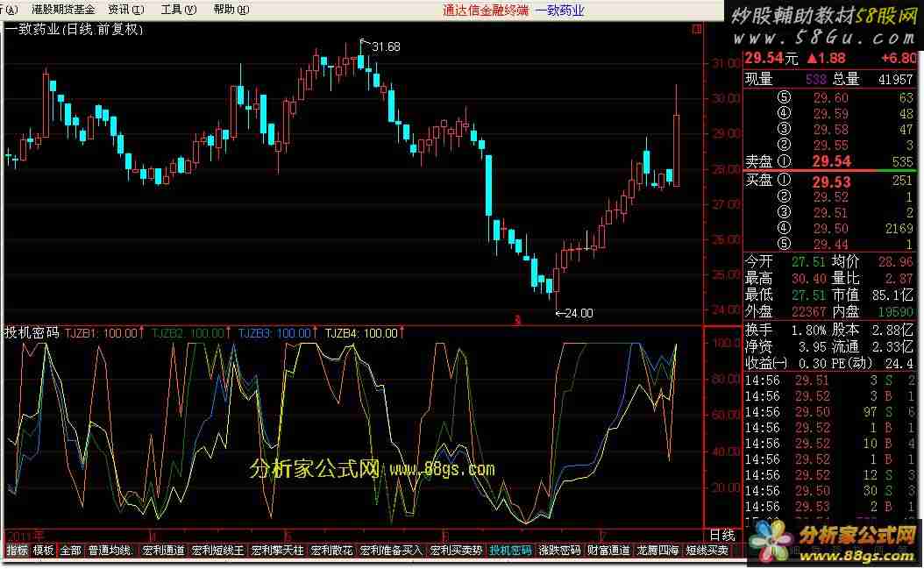Click the 内盘 value 19590
The width and height of the screenshot is (924, 569).
pos(895,312)
